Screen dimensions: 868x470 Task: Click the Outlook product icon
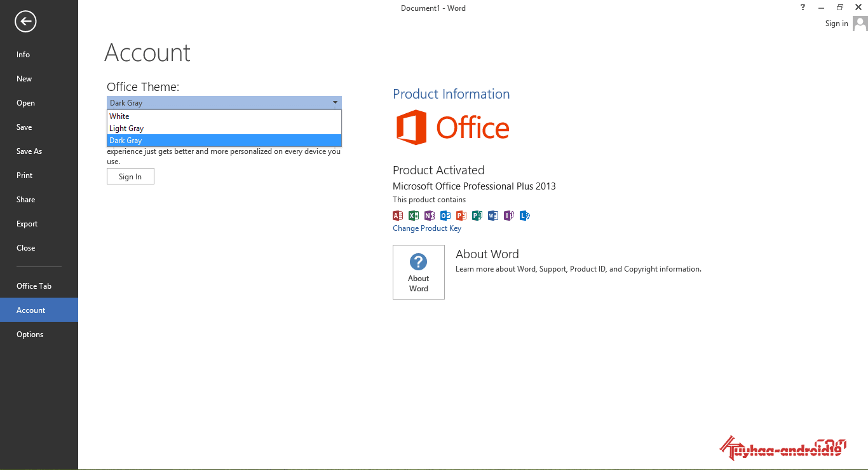tap(445, 216)
